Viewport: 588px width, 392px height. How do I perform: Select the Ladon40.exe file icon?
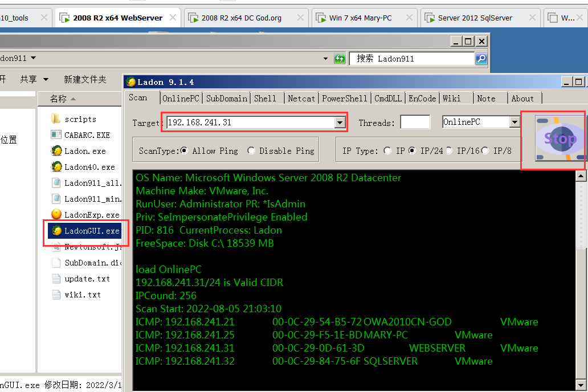pyautogui.click(x=56, y=167)
